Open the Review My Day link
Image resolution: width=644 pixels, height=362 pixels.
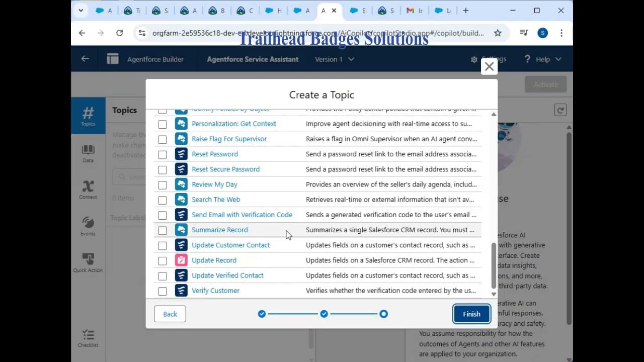[x=214, y=185]
